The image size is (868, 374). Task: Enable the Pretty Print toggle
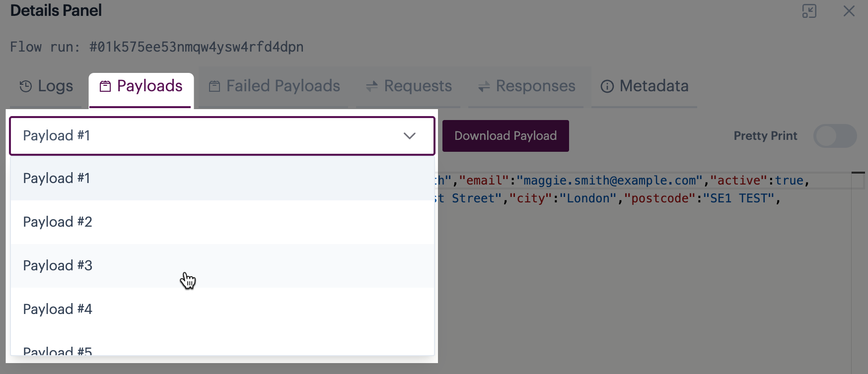click(835, 136)
